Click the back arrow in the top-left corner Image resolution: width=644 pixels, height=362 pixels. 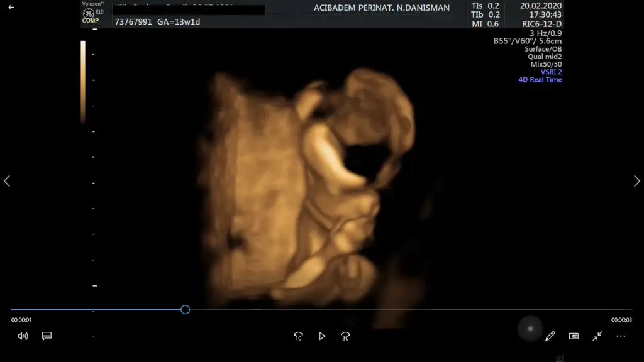coord(11,8)
